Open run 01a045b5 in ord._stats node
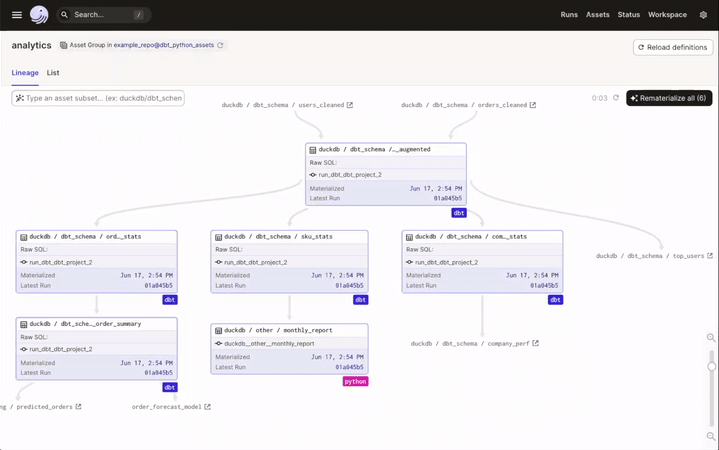 pyautogui.click(x=159, y=286)
